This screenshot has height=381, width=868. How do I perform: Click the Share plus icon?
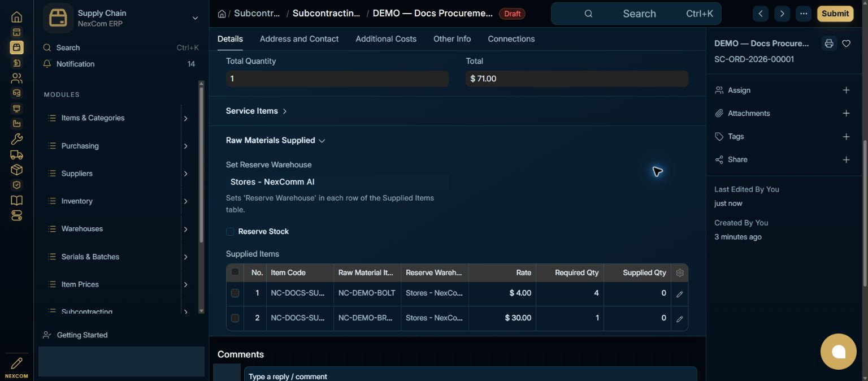tap(846, 160)
